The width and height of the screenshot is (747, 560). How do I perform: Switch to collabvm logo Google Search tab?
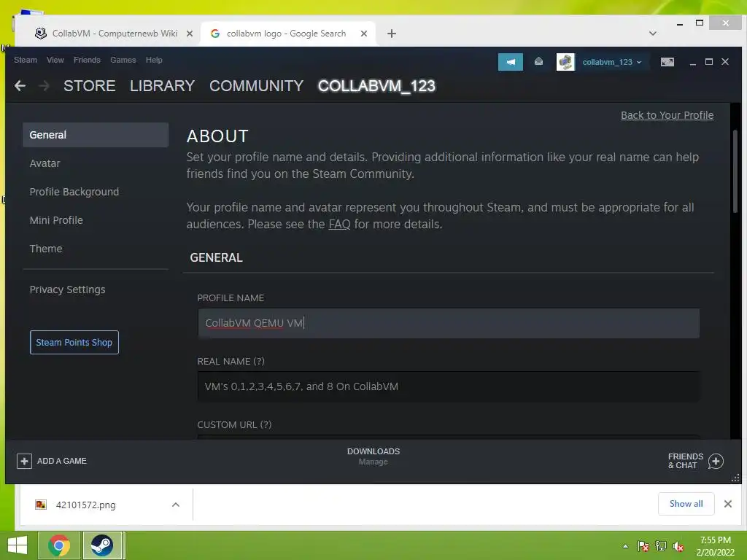coord(286,34)
